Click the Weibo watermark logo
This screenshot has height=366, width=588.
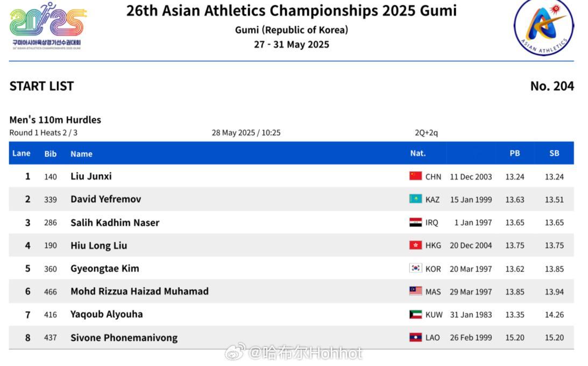(x=235, y=353)
